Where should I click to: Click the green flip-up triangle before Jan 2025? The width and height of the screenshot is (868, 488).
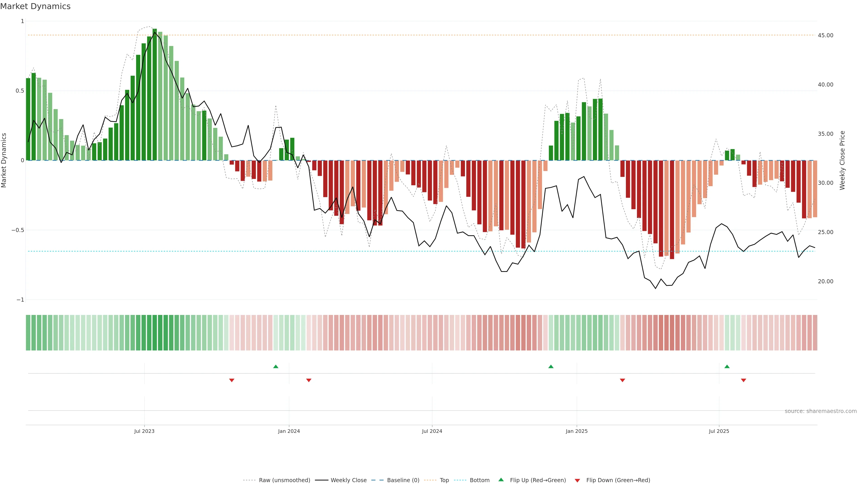click(551, 366)
